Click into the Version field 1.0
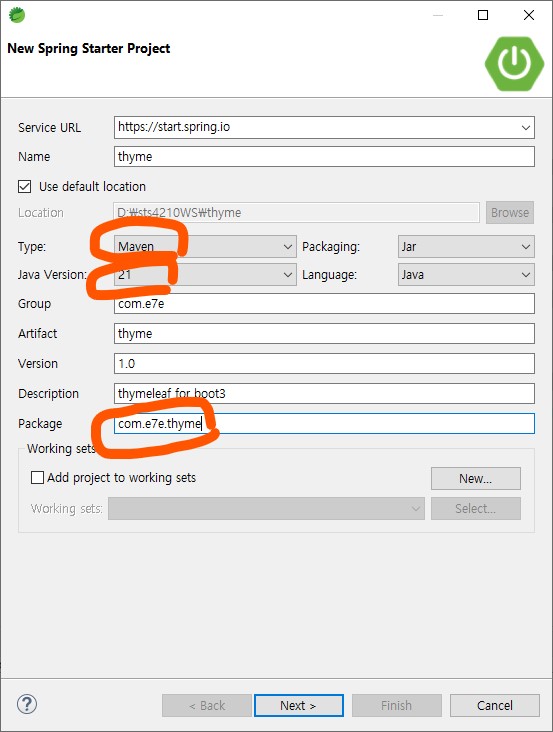Screen dimensions: 553x732 [324, 364]
